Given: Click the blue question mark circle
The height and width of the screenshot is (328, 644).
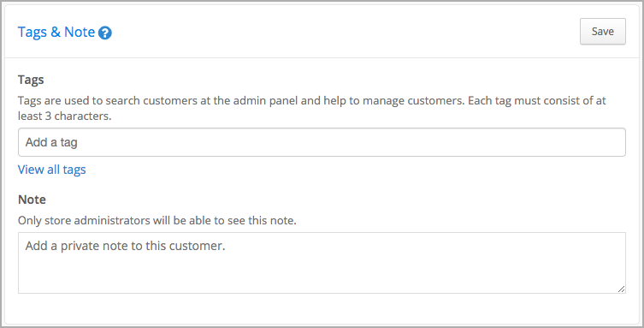Looking at the screenshot, I should [105, 33].
